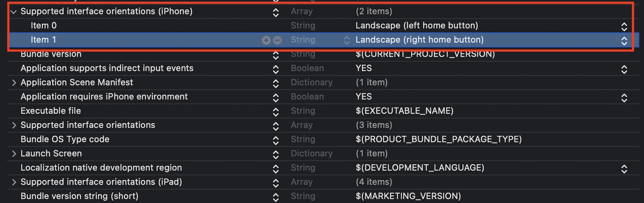644x203 pixels.
Task: Toggle Application supports indirect input events value
Action: tap(624, 69)
